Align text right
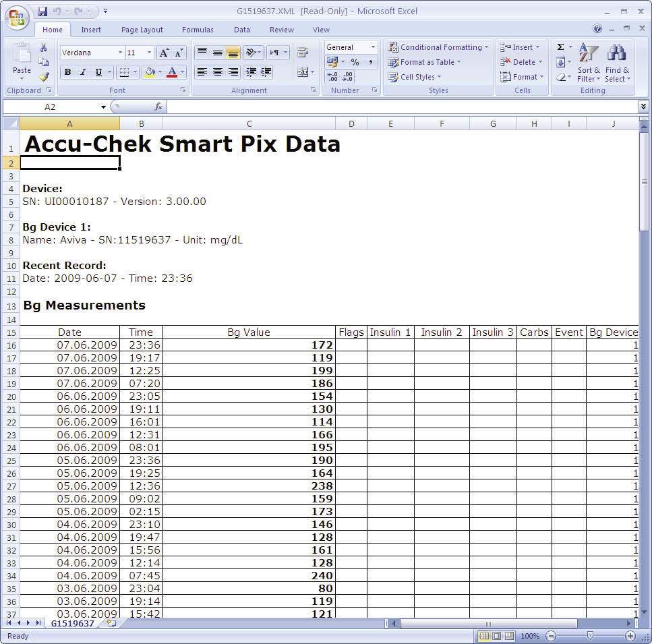Viewport: 652px width, 644px height. (x=233, y=72)
